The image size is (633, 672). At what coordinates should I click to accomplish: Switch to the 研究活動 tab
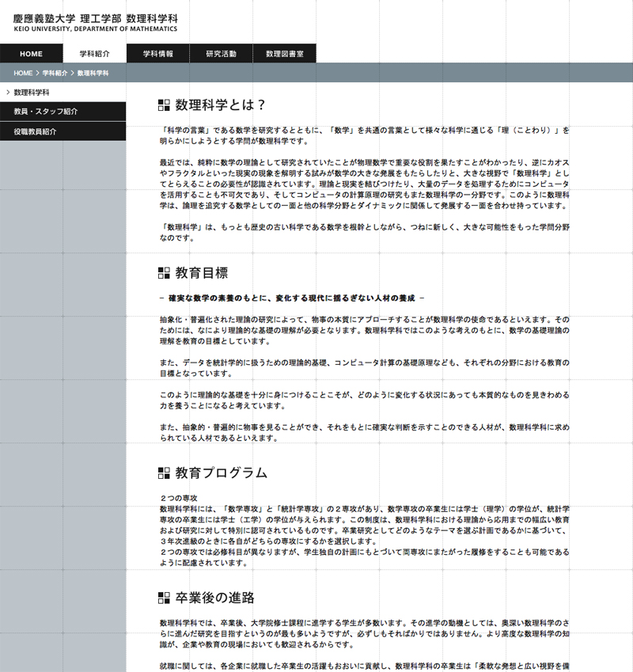click(x=221, y=54)
